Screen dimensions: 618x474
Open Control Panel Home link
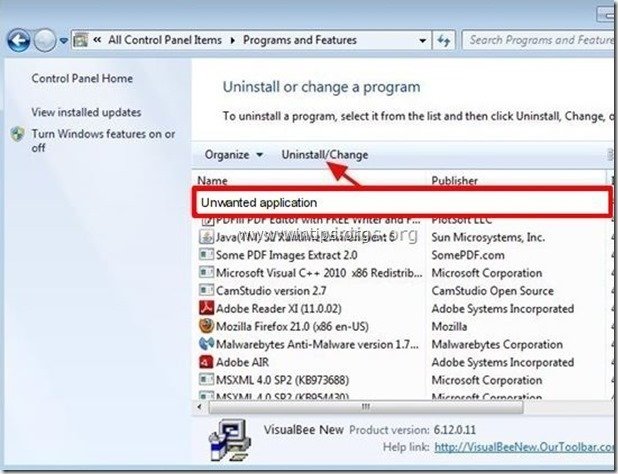[x=82, y=78]
